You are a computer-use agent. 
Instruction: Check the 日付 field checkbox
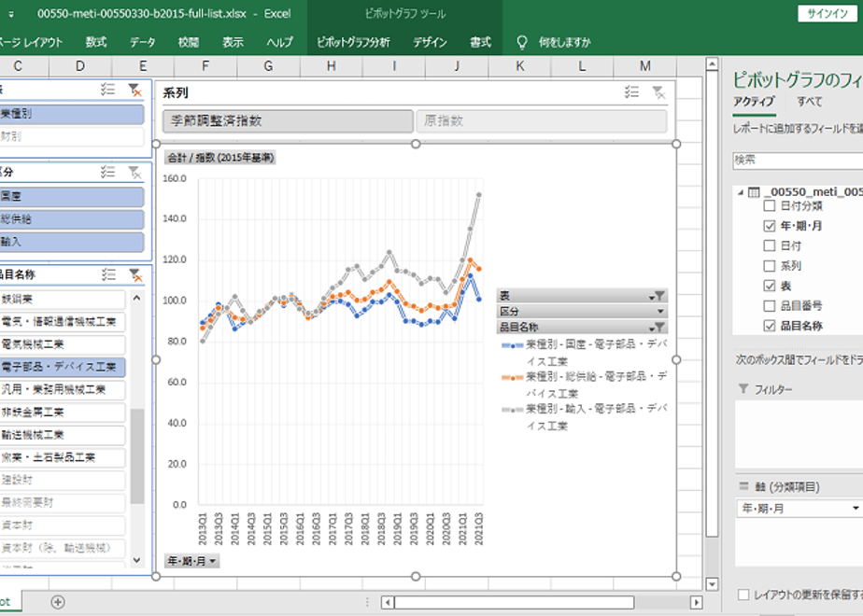770,245
